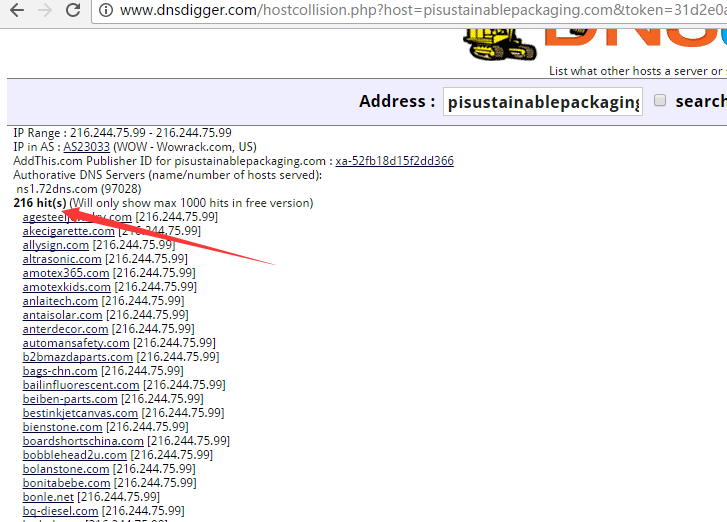
Task: Open the beiben-parts.com link
Action: (70, 399)
